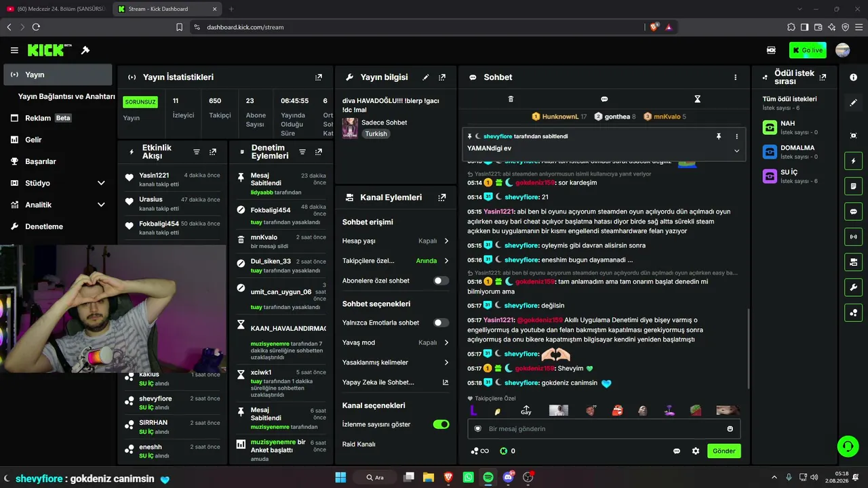Open the Sohbet panel three-dot menu
The width and height of the screenshot is (868, 488).
click(x=735, y=77)
